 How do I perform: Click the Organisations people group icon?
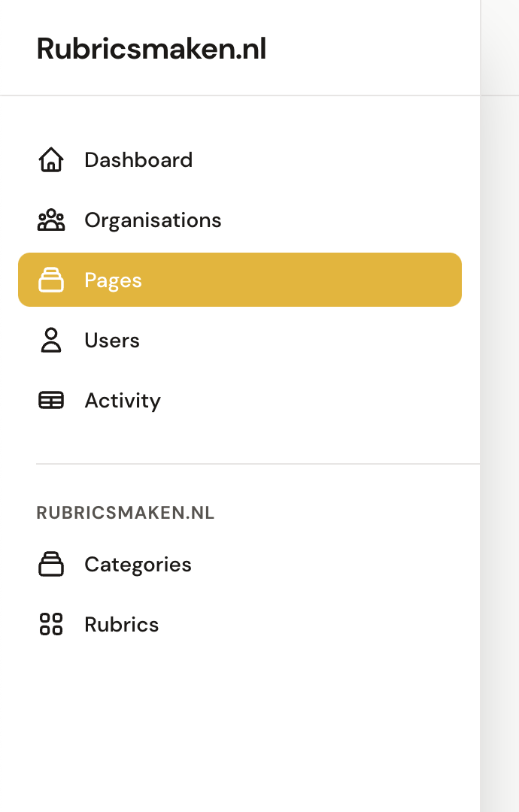tap(50, 220)
